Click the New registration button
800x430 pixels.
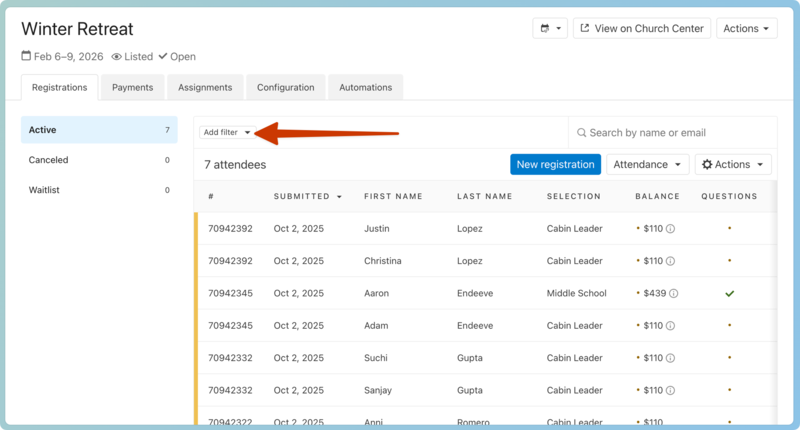coord(555,165)
